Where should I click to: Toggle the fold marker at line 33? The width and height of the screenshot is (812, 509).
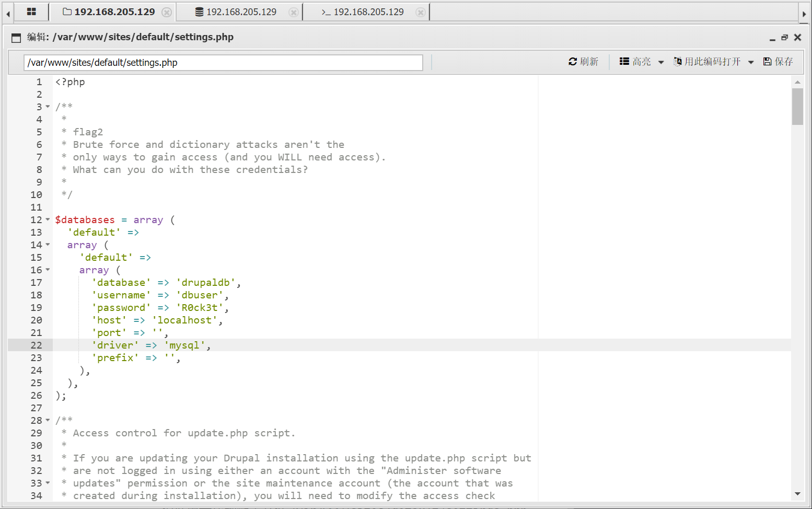pyautogui.click(x=48, y=483)
